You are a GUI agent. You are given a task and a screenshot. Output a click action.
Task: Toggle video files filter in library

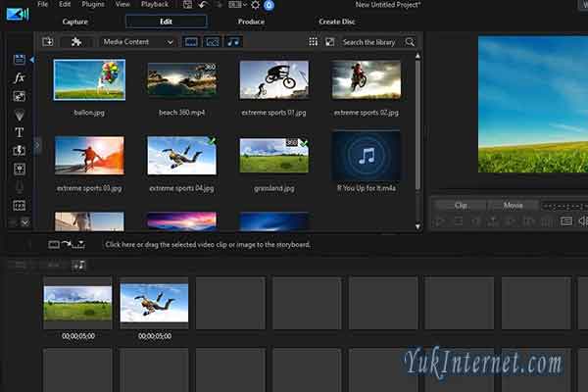pyautogui.click(x=190, y=42)
